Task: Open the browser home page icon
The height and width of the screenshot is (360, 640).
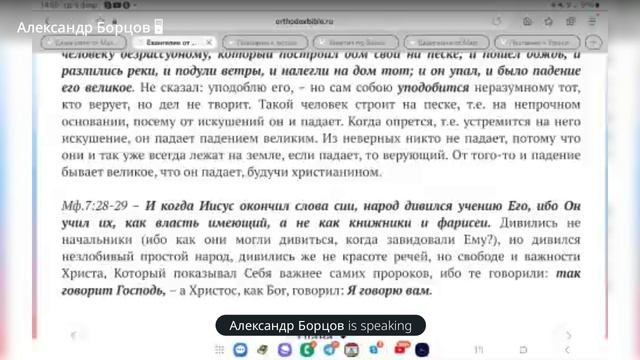Action: [527, 21]
